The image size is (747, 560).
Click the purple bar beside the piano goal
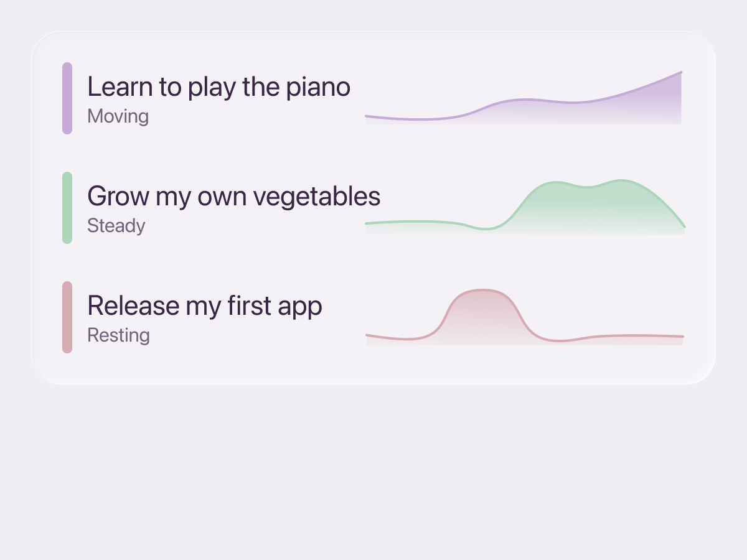(x=67, y=98)
